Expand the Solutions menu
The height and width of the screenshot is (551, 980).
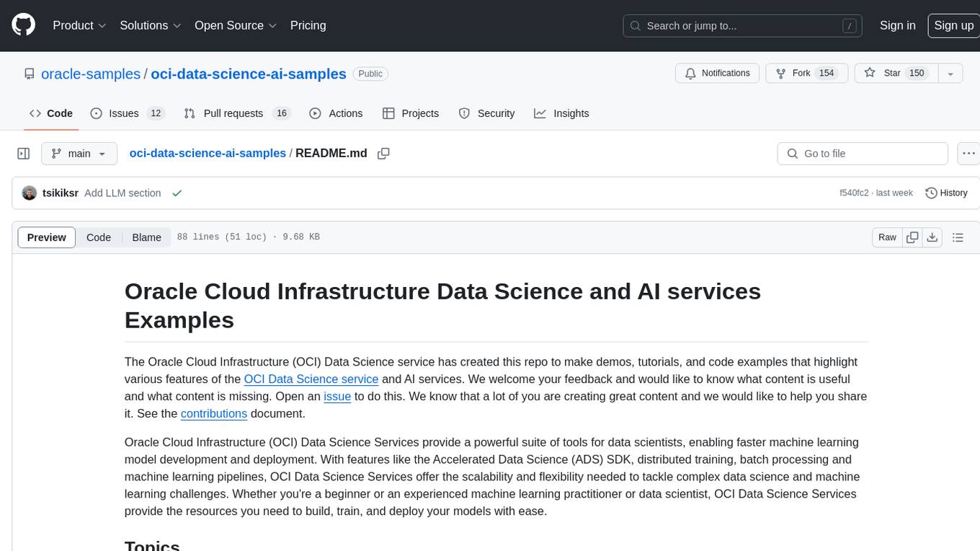pos(151,25)
